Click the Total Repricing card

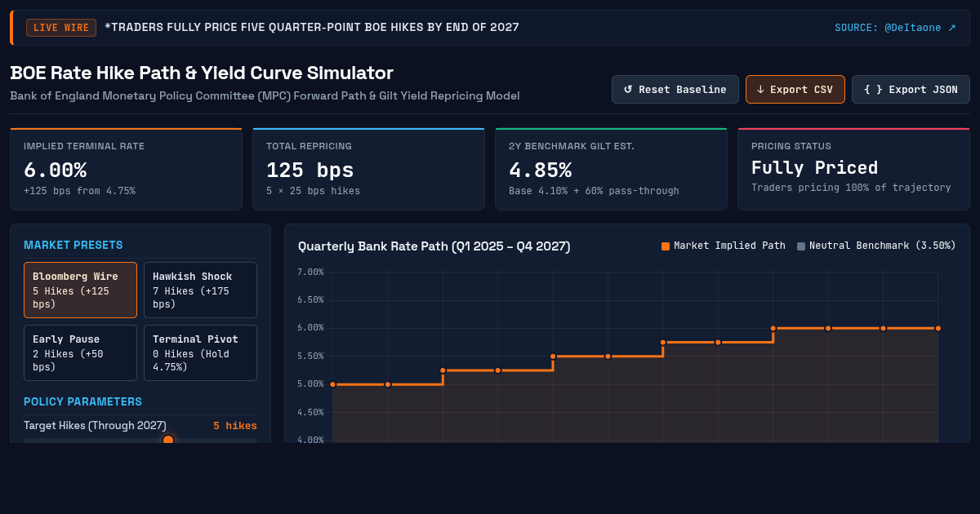point(368,169)
